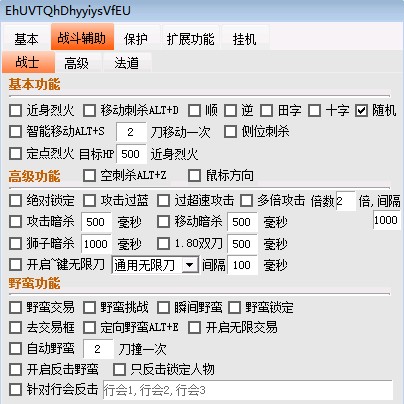Open the 保护 tab
The height and width of the screenshot is (404, 404).
[136, 39]
